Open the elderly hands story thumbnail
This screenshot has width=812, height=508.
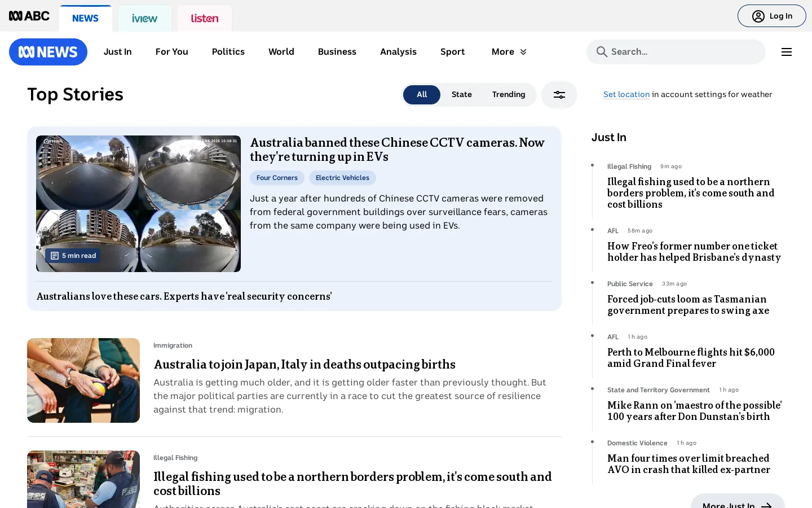pos(83,380)
